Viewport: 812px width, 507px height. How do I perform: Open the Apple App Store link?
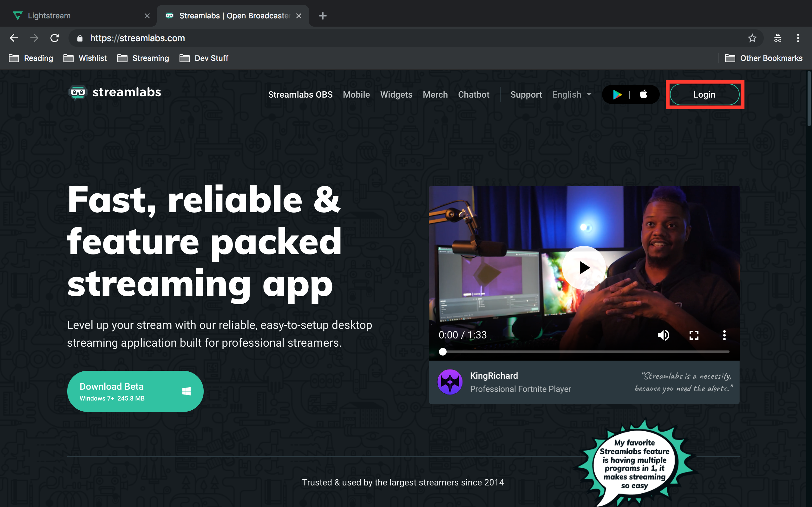(643, 94)
